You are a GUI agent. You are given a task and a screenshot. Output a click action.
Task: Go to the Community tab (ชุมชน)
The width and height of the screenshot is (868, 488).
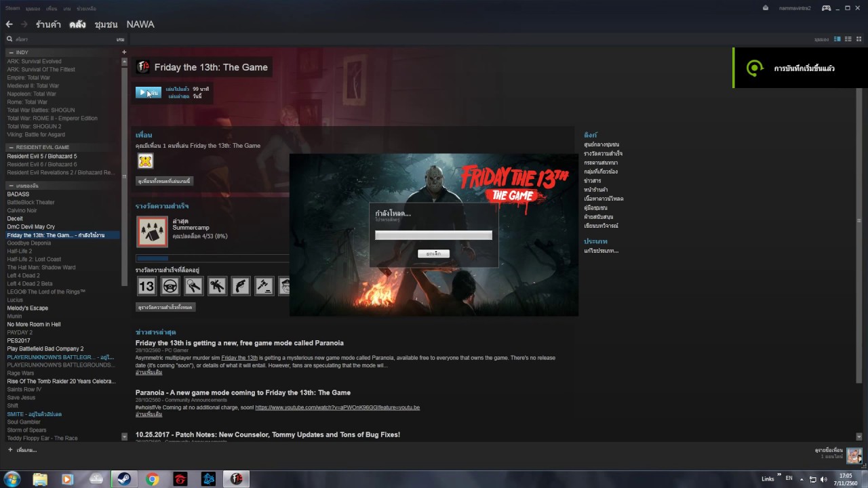pos(106,24)
